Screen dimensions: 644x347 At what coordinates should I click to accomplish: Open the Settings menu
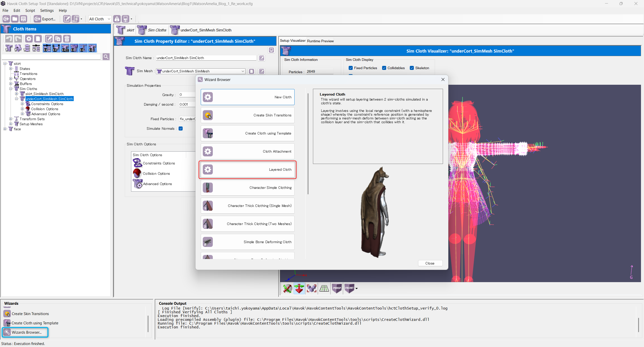(47, 10)
